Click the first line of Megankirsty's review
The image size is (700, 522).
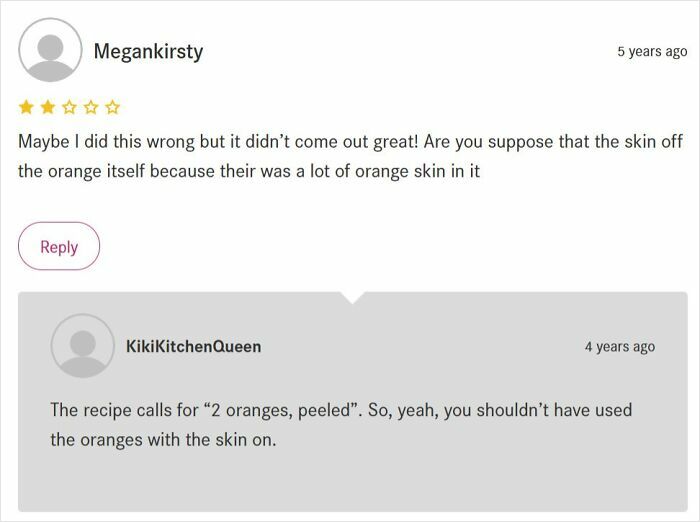tap(350, 140)
